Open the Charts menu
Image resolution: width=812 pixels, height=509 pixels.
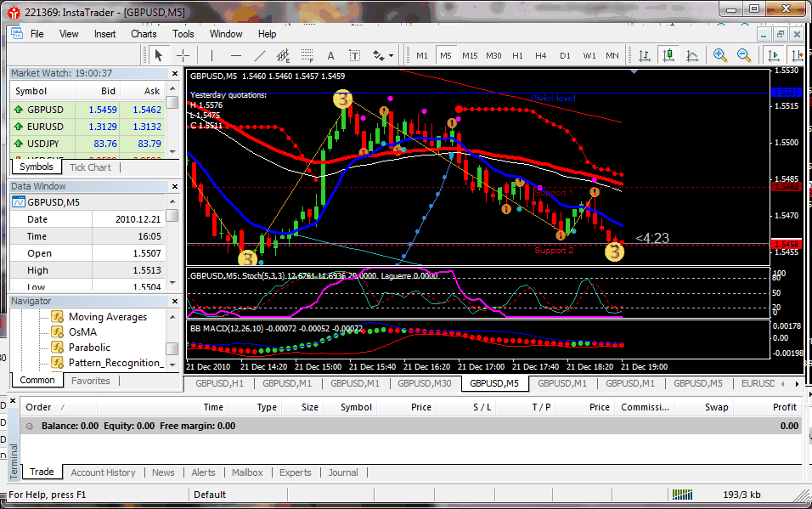coord(144,34)
